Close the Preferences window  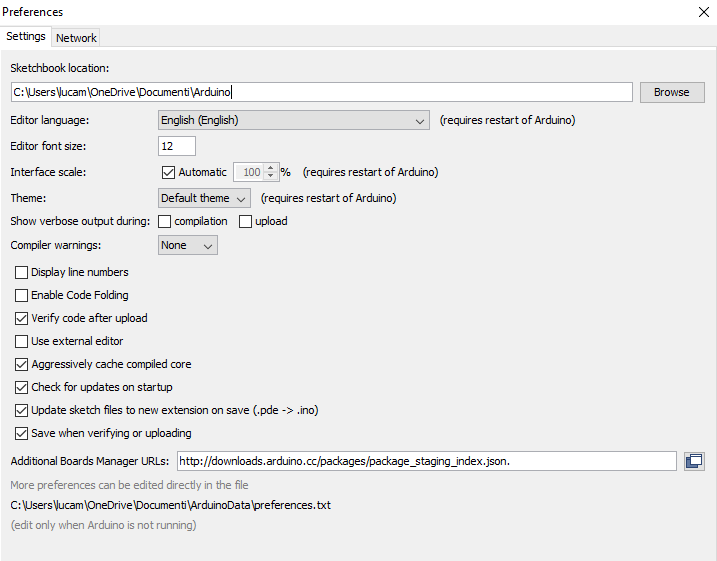coord(702,12)
